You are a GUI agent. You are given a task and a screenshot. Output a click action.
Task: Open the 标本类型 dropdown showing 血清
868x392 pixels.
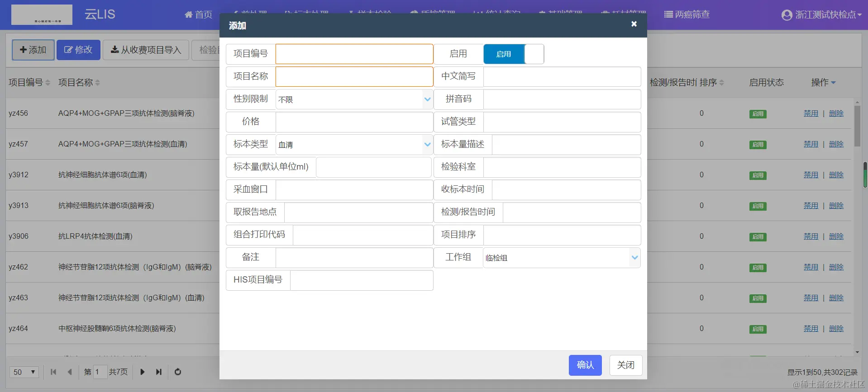354,144
